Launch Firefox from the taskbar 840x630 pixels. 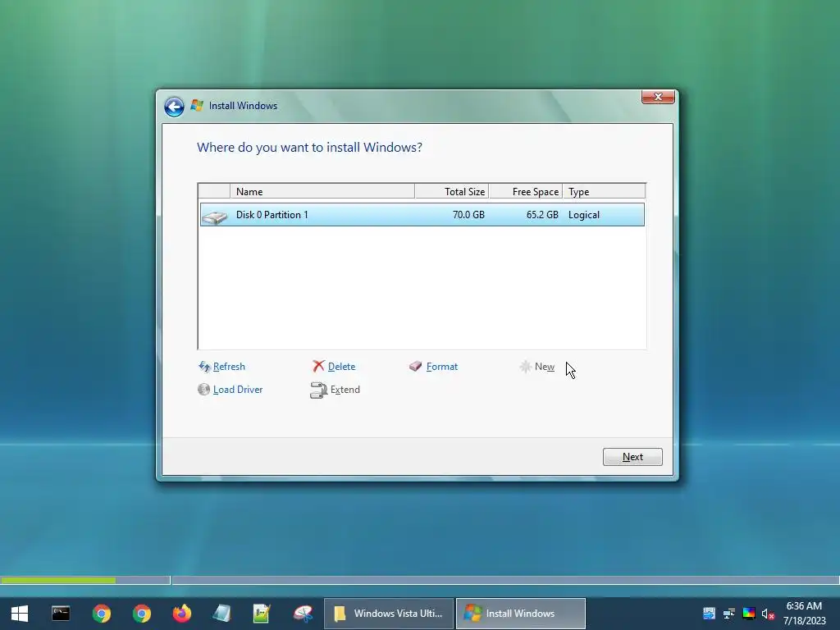click(182, 614)
